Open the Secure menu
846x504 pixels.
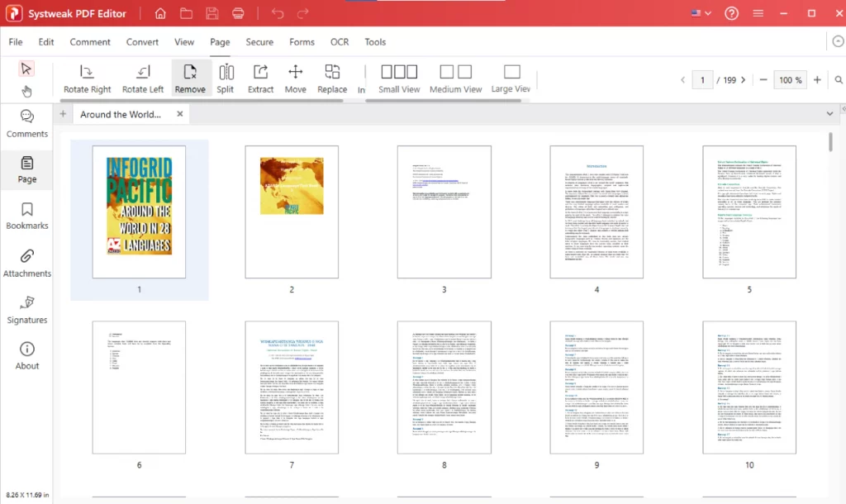coord(259,42)
